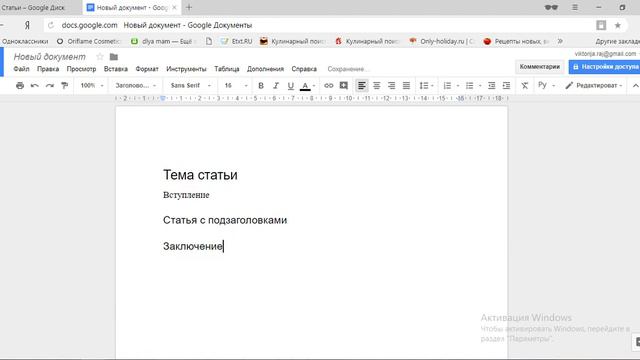Open the Редактировать mode dropdown
The height and width of the screenshot is (360, 640).
click(594, 86)
